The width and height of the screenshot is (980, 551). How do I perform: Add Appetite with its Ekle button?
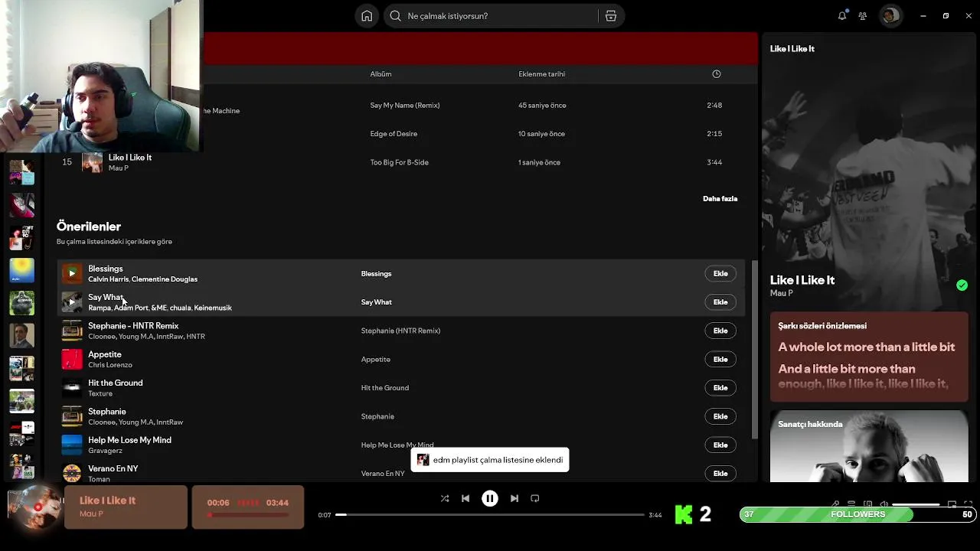click(x=720, y=359)
